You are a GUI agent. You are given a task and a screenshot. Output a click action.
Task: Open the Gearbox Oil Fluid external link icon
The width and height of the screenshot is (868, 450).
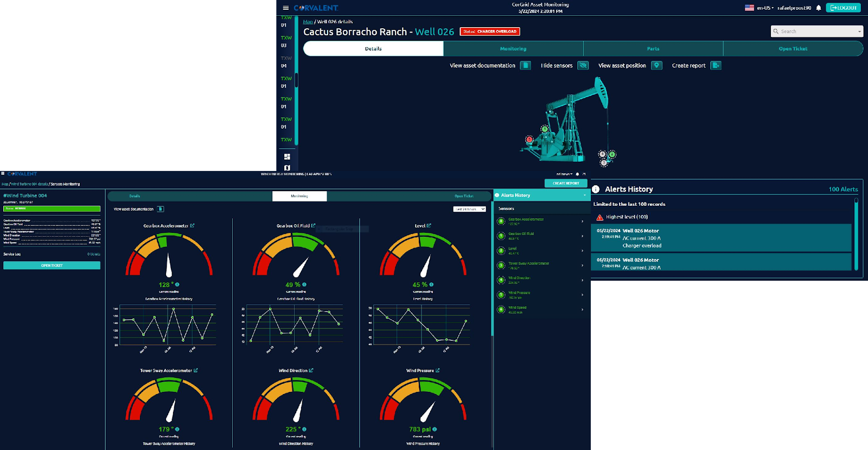[313, 225]
